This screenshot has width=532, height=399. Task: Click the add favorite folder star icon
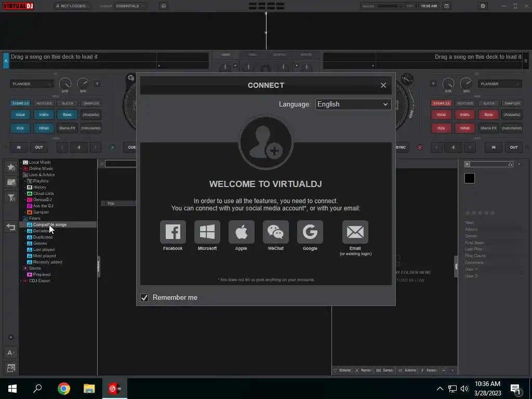point(11,167)
